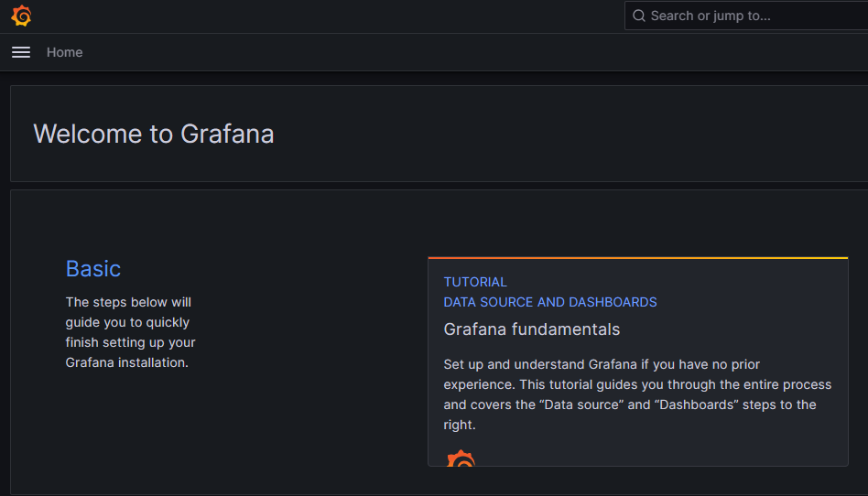Click 'DATA SOURCE AND DASHBOARDS' label
868x496 pixels.
[549, 302]
